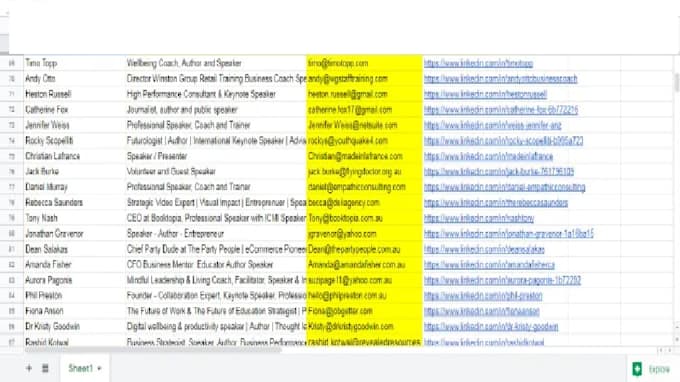Select the name cell "Phil Preston"
680x382 pixels.
click(x=74, y=296)
